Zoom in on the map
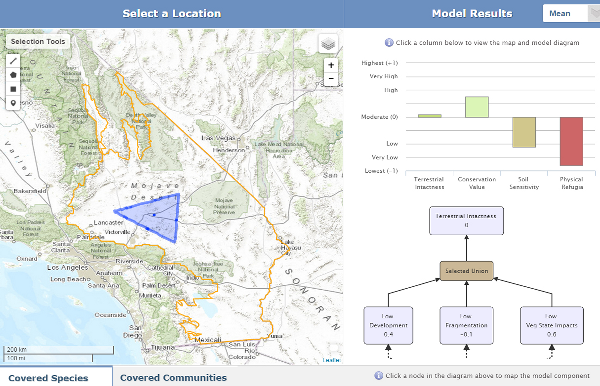 click(x=331, y=65)
